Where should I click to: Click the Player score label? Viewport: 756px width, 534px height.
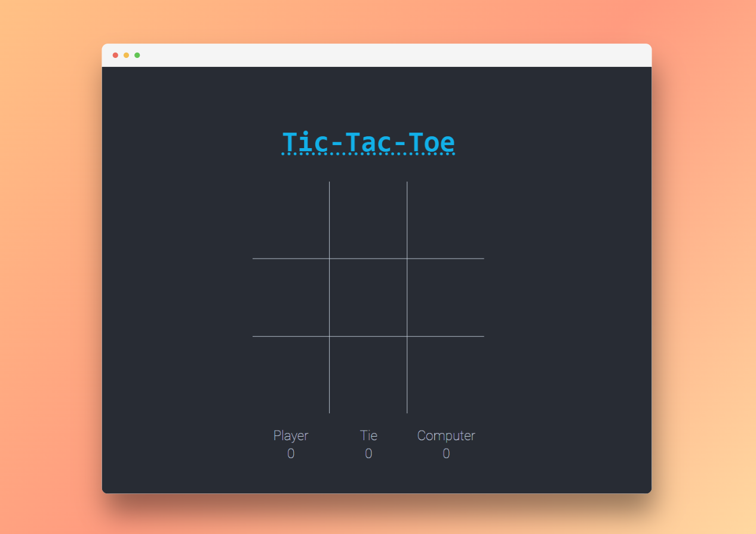291,435
